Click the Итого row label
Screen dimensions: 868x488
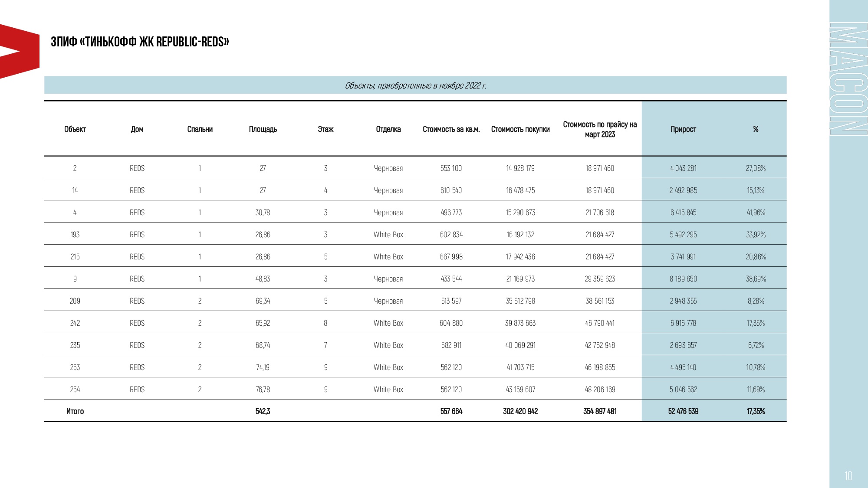(x=75, y=411)
